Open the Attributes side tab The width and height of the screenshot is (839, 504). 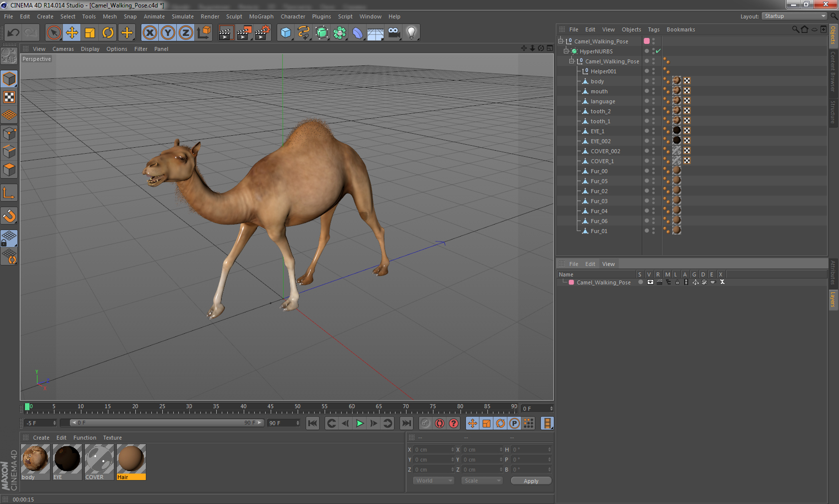[x=833, y=272]
